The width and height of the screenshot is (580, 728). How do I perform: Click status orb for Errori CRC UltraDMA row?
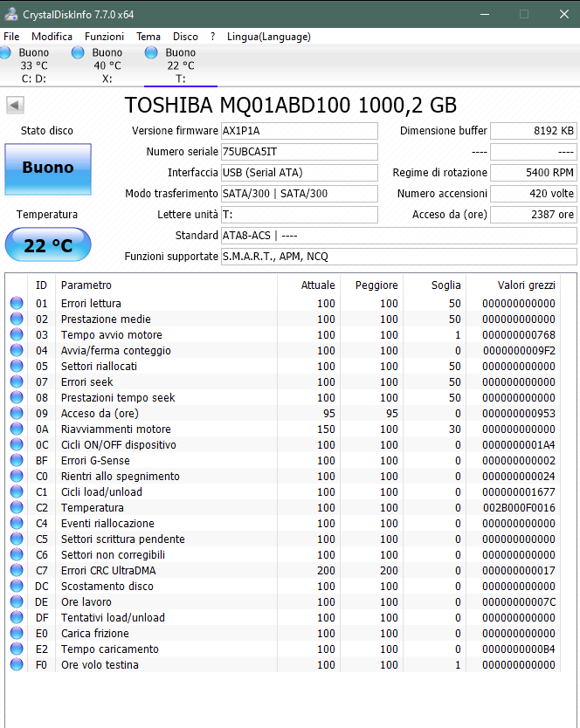point(17,571)
